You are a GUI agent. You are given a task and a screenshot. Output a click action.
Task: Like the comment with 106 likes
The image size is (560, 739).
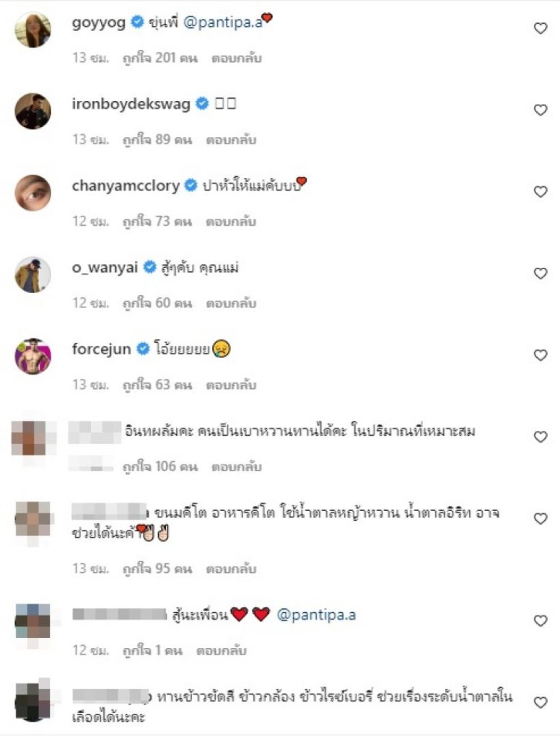(x=541, y=437)
